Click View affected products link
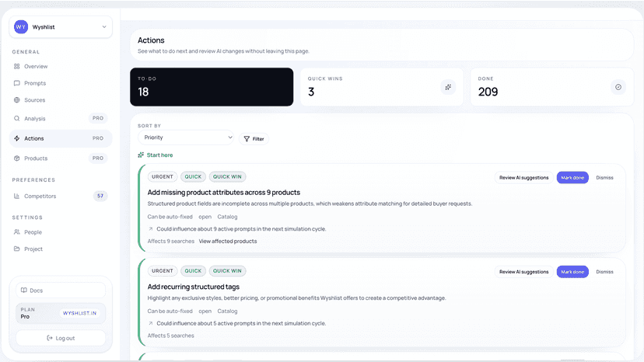Image resolution: width=644 pixels, height=362 pixels. click(228, 241)
